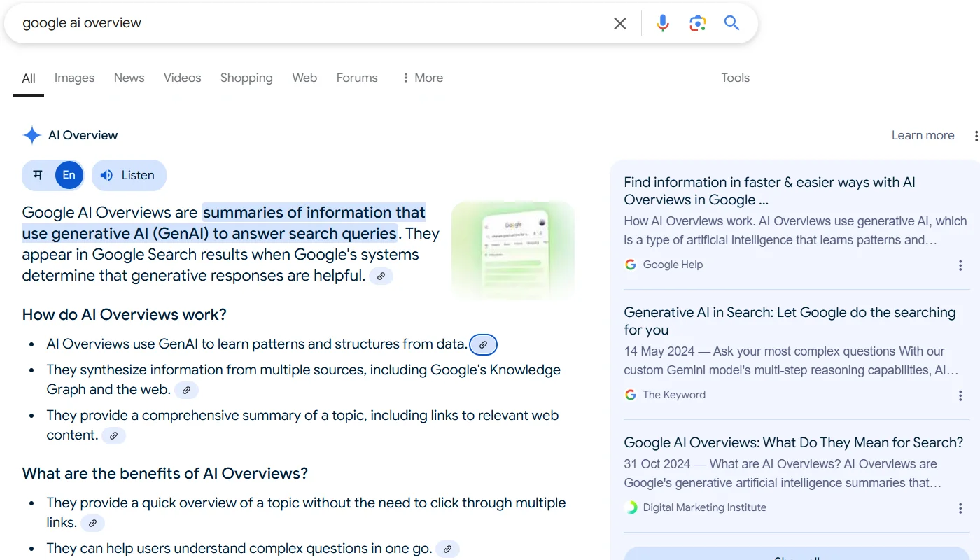Open the link icon after 'Graph and the web'
980x560 pixels.
(187, 391)
